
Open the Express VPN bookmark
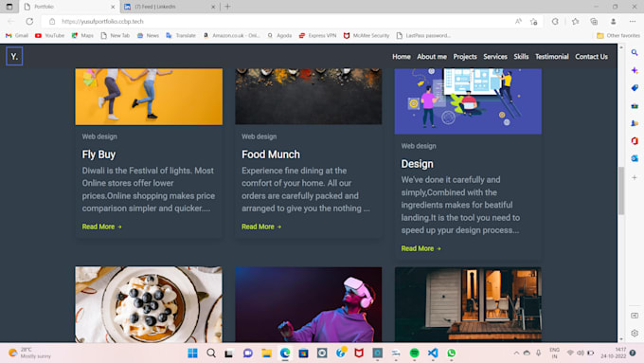click(x=317, y=36)
